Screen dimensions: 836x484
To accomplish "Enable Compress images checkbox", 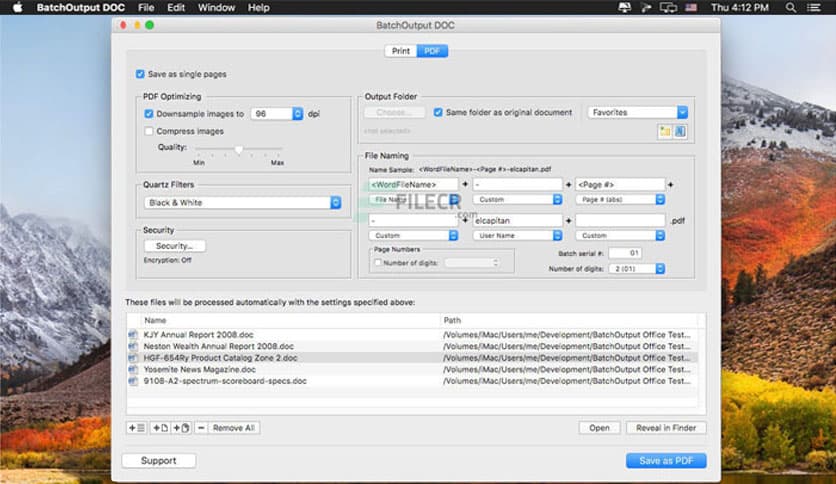I will (x=149, y=131).
